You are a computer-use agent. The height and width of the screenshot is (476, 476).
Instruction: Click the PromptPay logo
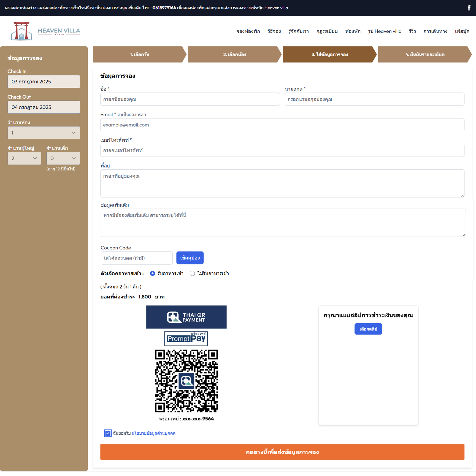[186, 338]
